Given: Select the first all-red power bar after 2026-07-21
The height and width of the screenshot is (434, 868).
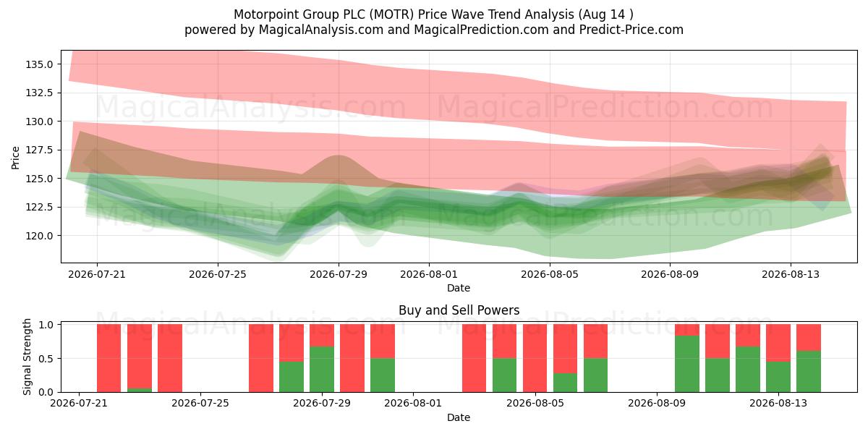Looking at the screenshot, I should coord(109,358).
